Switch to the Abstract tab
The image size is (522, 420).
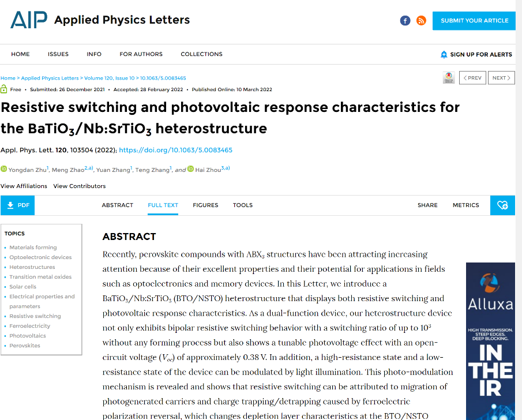(117, 205)
